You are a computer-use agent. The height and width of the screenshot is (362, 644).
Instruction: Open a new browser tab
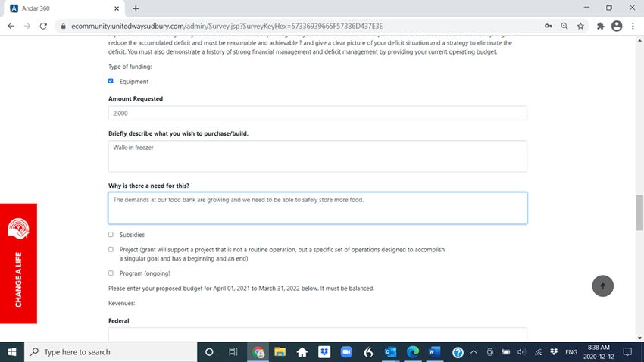[136, 8]
